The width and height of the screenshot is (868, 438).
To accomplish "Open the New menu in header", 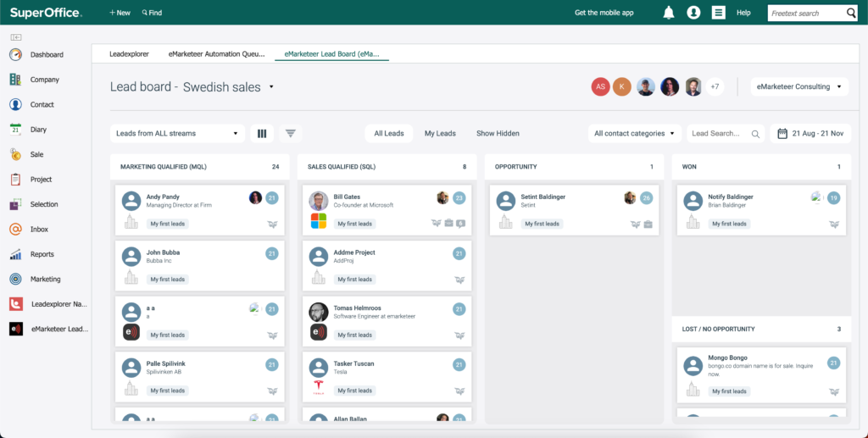I will [x=120, y=13].
